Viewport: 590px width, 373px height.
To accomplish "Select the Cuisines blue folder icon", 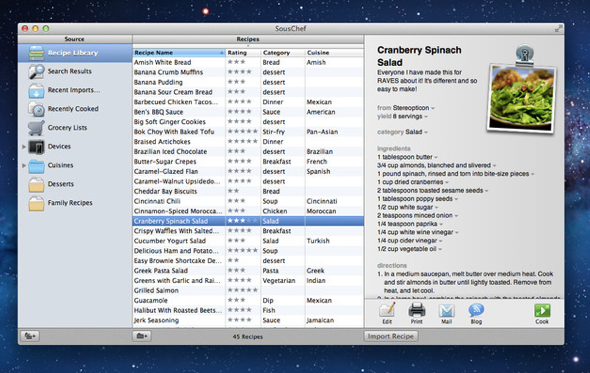I will pyautogui.click(x=36, y=165).
